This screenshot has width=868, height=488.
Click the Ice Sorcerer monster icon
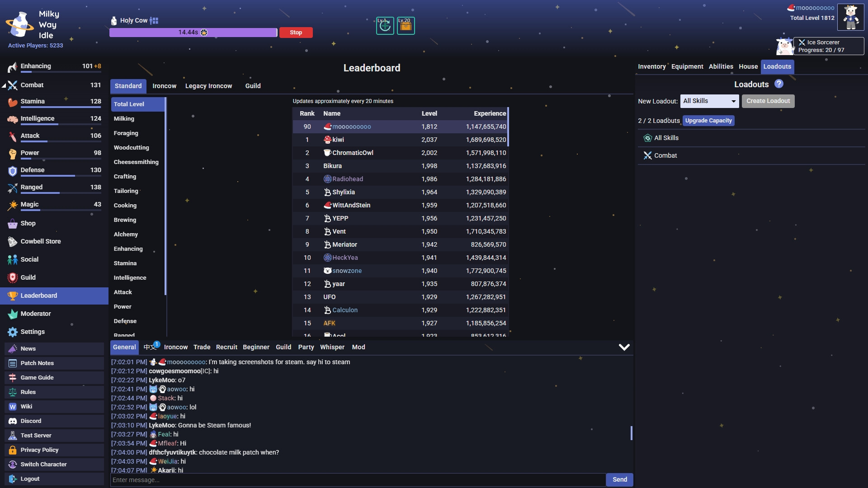click(x=784, y=46)
